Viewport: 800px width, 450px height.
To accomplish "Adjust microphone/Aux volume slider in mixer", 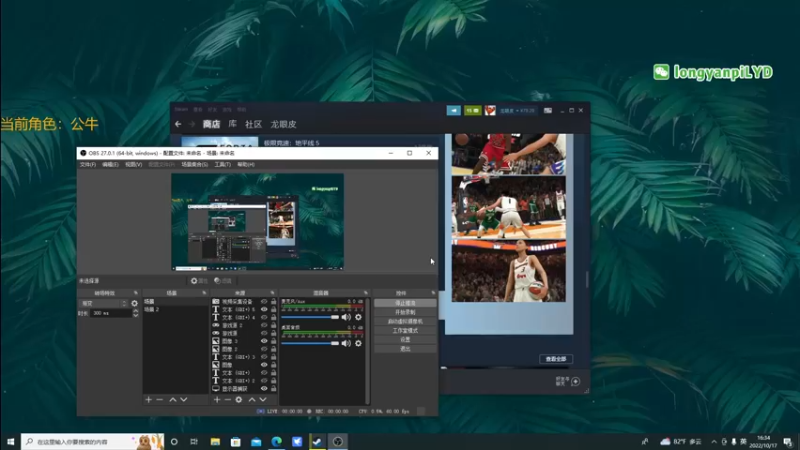I will click(310, 317).
